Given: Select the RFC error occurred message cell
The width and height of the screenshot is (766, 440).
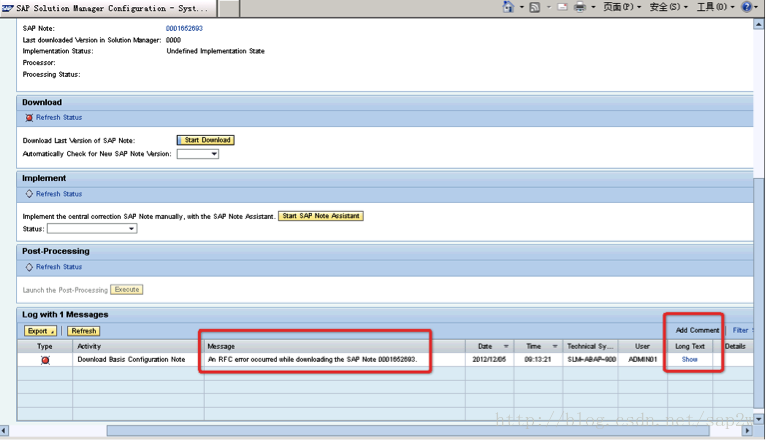Looking at the screenshot, I should coord(335,359).
